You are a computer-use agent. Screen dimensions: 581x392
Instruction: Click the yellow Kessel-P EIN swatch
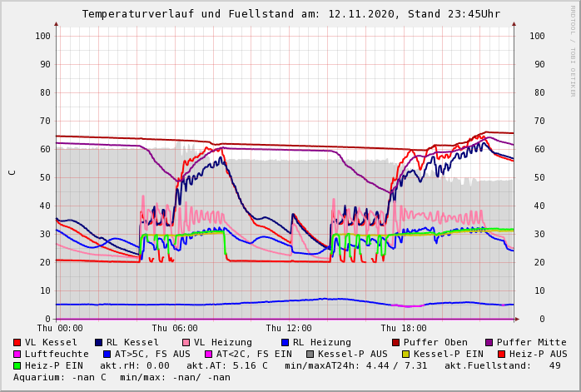click(406, 354)
